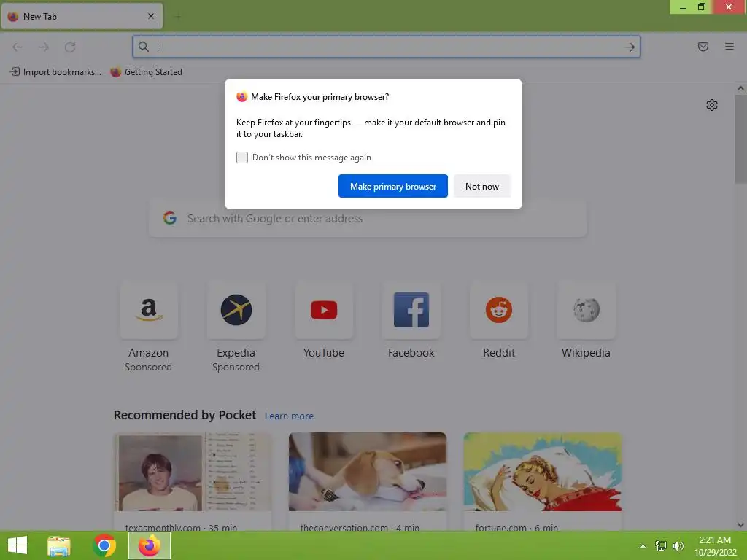
Task: Click the forward navigation arrow
Action: (x=43, y=47)
